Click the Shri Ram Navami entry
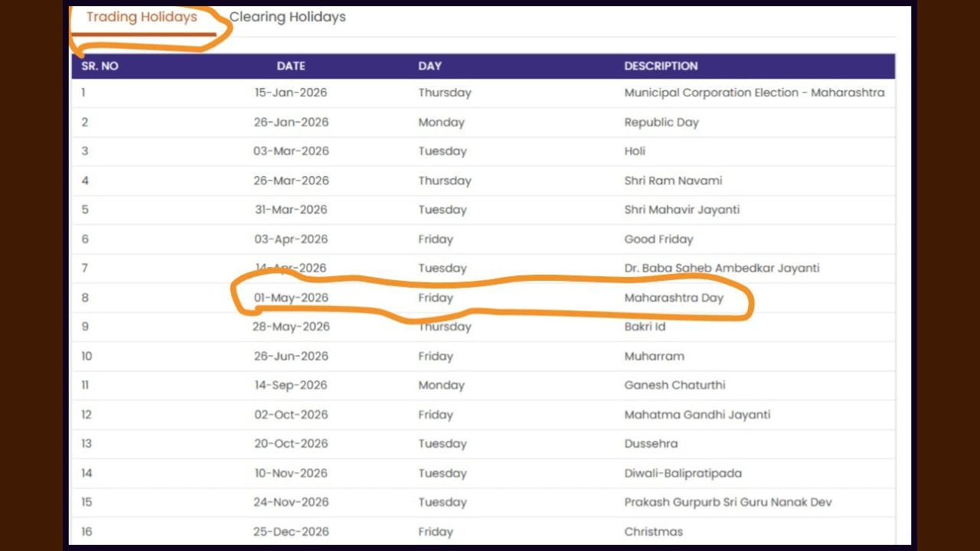 (673, 181)
